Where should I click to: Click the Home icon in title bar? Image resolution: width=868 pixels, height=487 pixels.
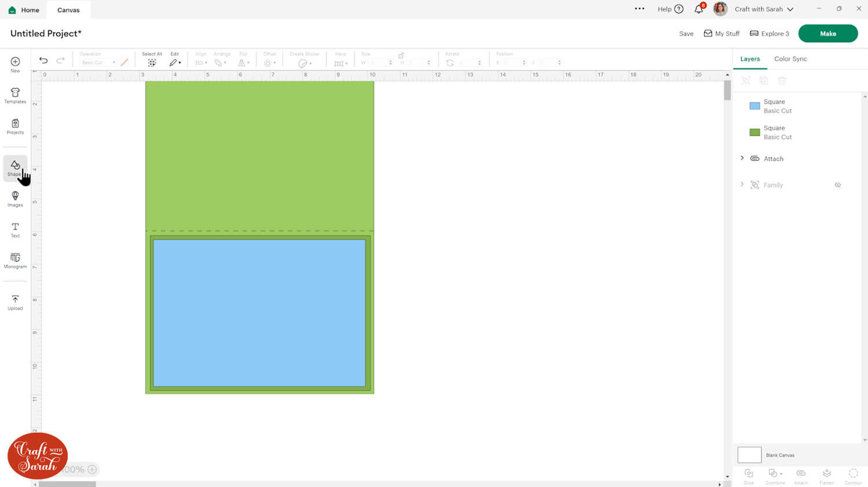tap(12, 10)
